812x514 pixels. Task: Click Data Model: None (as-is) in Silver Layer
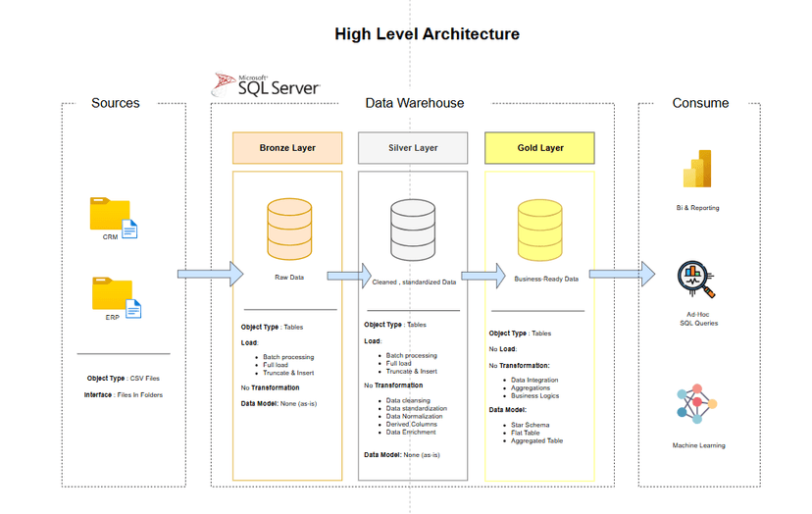click(x=402, y=455)
